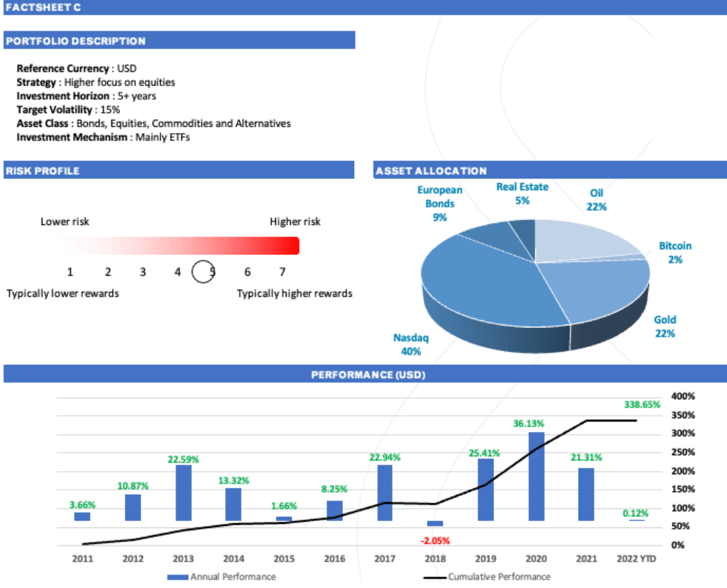Click the negative 2018 bar
Viewport: 727px width, 588px height.
coord(435,524)
